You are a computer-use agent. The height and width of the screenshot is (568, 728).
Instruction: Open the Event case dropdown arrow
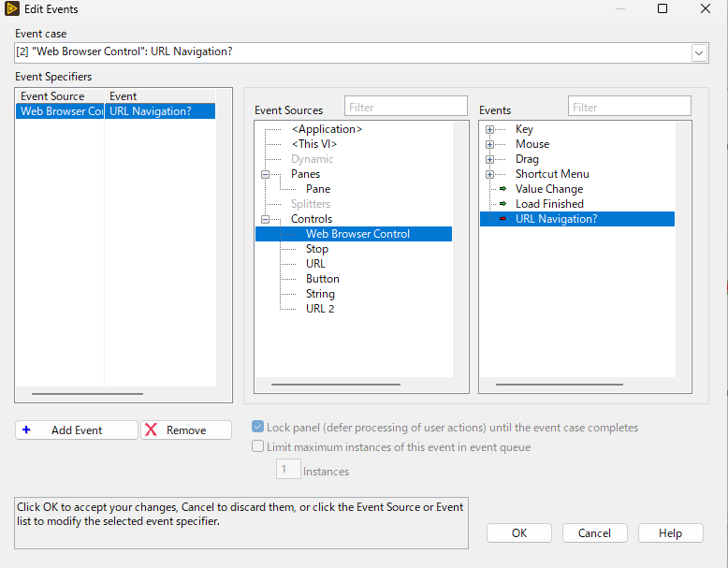[699, 53]
